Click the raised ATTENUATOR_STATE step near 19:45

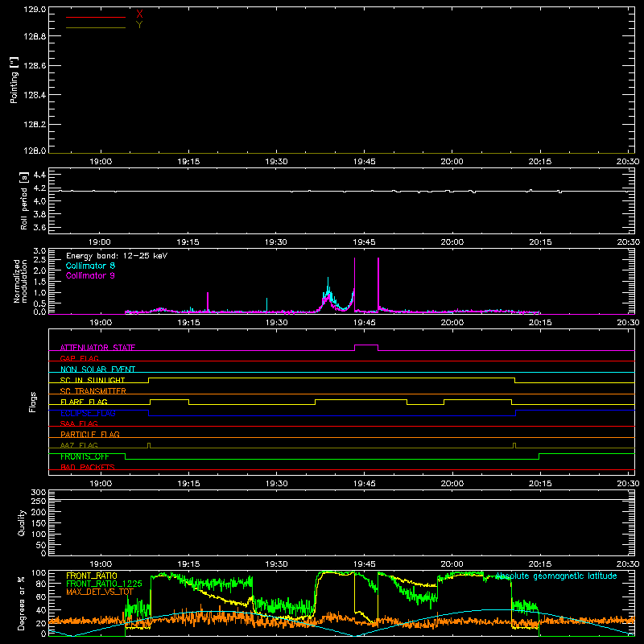366,345
